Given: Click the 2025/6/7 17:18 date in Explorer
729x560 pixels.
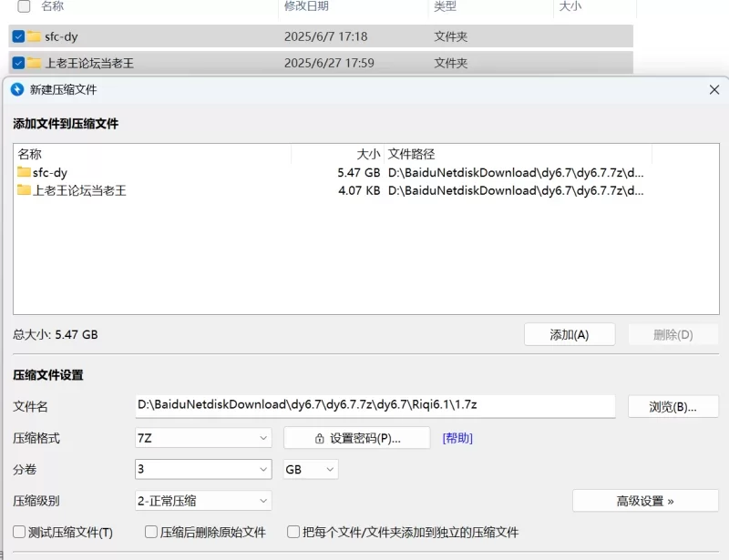Looking at the screenshot, I should pyautogui.click(x=326, y=36).
